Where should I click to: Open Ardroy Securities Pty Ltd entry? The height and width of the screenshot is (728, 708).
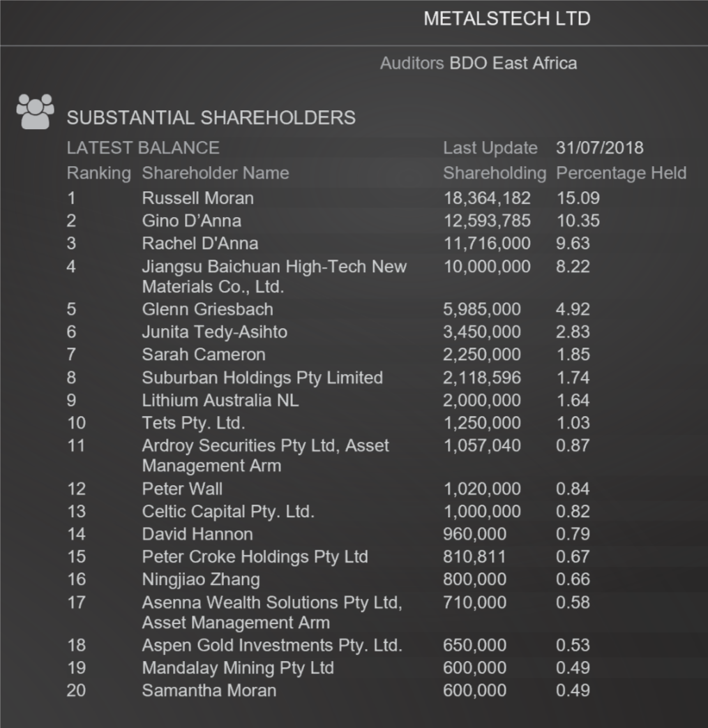tap(265, 456)
